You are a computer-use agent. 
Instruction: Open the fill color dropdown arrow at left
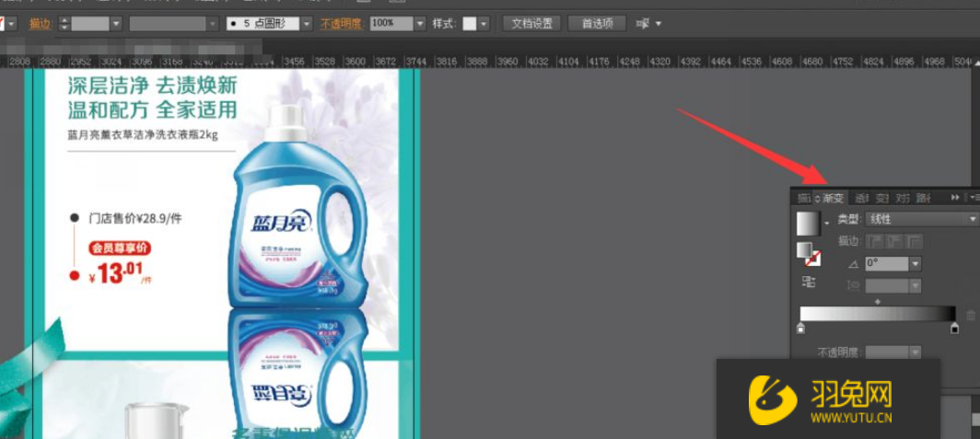pyautogui.click(x=12, y=24)
